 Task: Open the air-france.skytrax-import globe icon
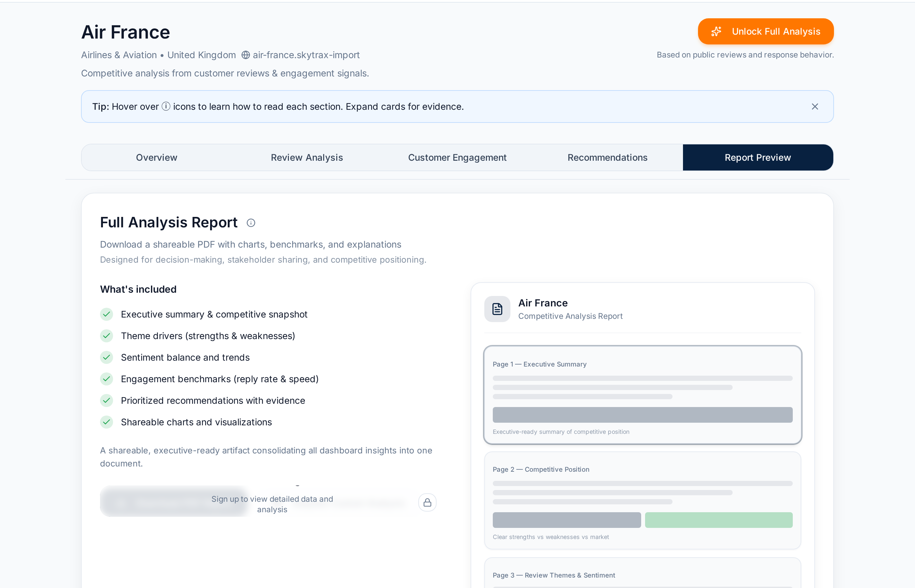point(245,55)
